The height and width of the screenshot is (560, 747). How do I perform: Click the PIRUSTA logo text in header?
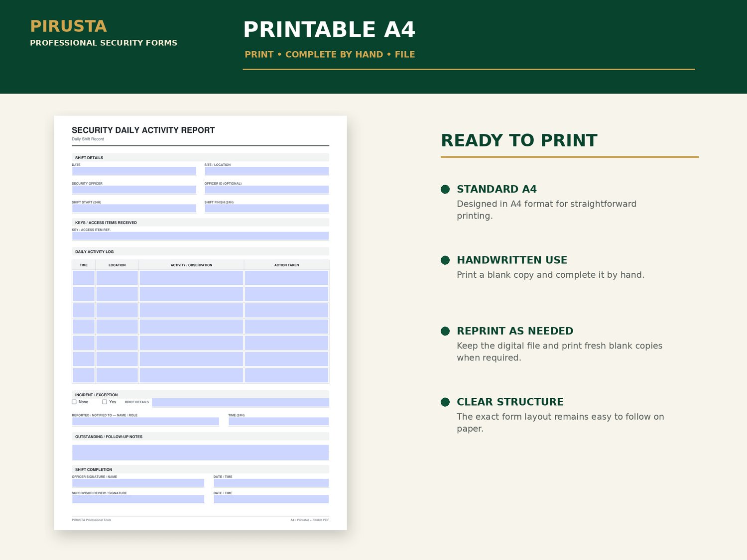(69, 26)
